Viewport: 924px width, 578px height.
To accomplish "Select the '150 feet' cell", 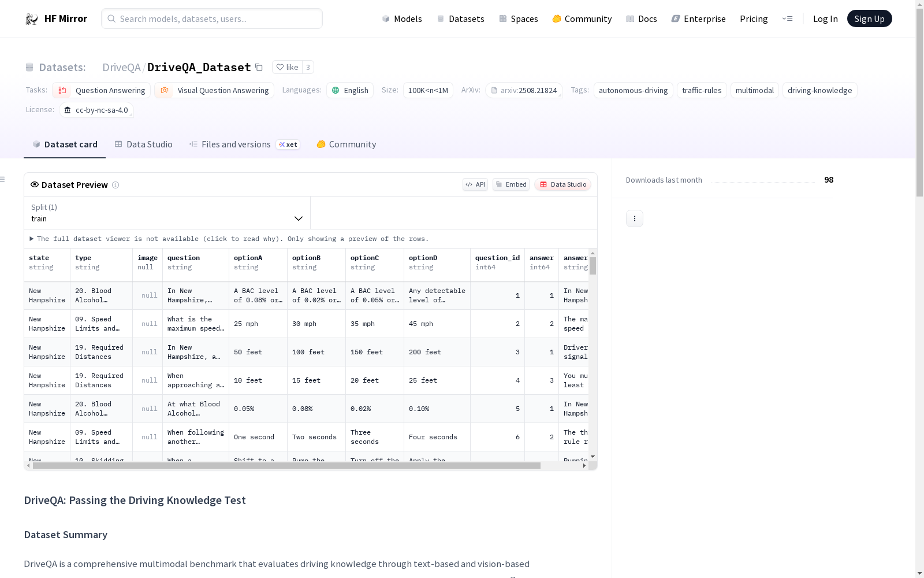I will coord(375,352).
